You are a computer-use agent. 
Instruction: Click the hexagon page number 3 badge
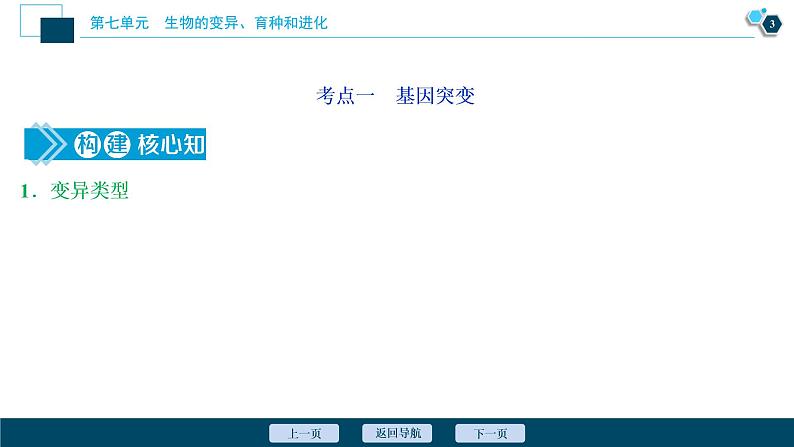[771, 24]
